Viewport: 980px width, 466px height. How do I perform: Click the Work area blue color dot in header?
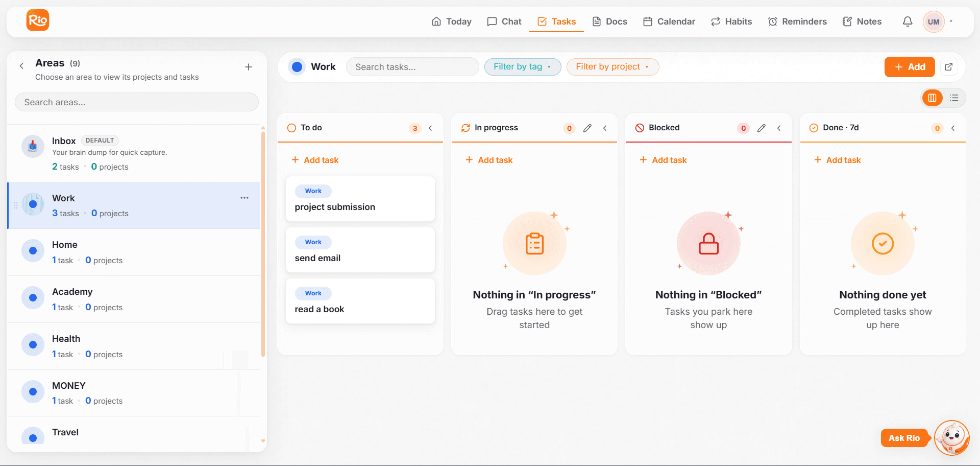pos(297,67)
